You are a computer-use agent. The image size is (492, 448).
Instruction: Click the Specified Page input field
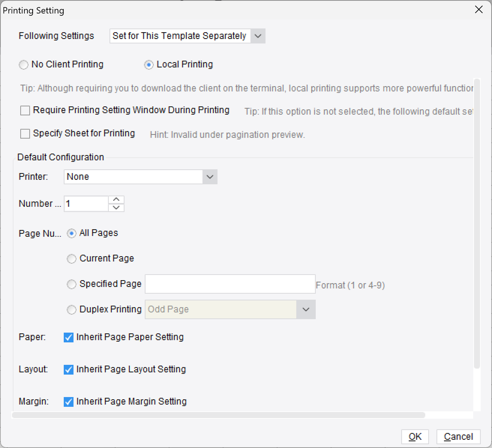tap(230, 284)
